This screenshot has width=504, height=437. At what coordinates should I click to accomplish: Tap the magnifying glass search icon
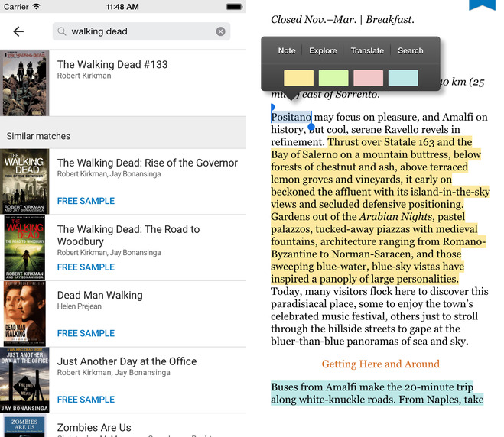pos(62,31)
